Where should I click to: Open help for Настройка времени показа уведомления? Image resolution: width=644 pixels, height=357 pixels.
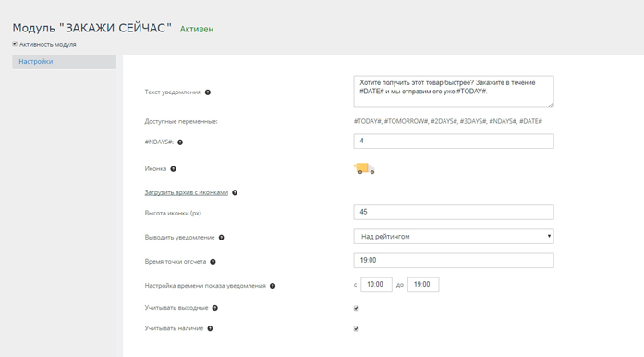click(273, 286)
